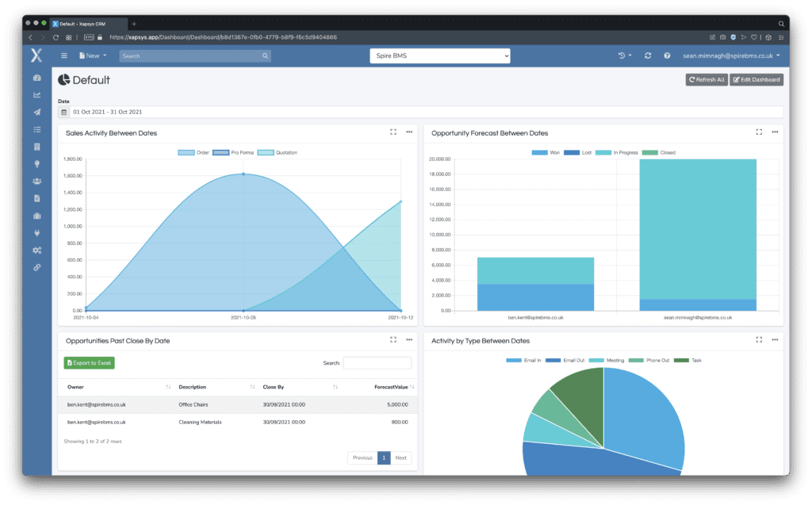812x505 pixels.
Task: Toggle the Won legend in forecast chart
Action: (x=546, y=153)
